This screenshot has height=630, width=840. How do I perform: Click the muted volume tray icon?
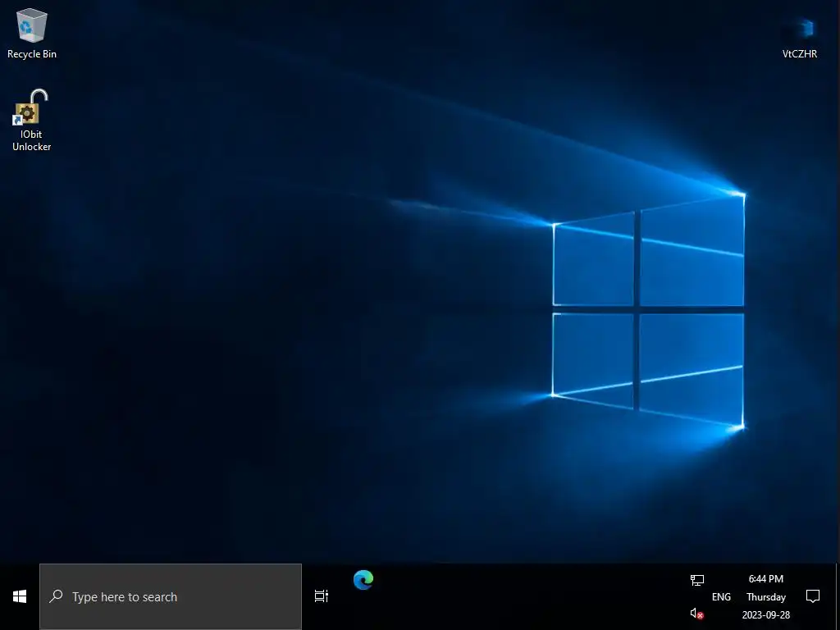[x=696, y=614]
